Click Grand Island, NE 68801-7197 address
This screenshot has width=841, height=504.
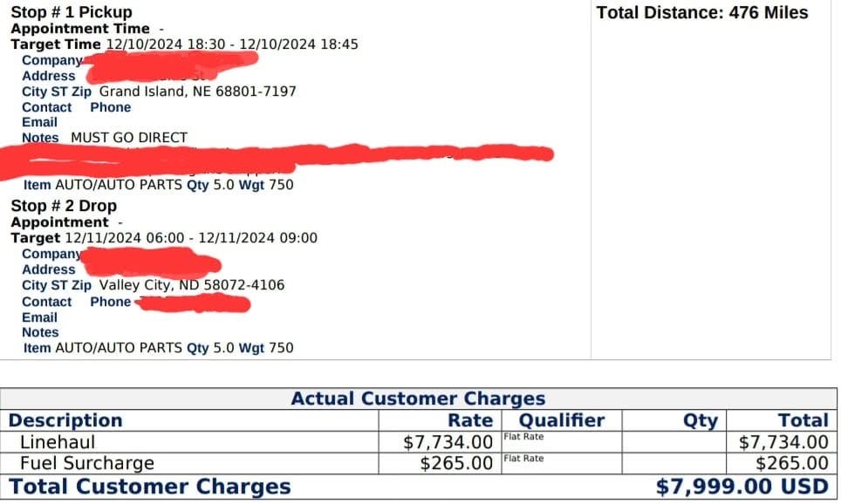click(198, 92)
